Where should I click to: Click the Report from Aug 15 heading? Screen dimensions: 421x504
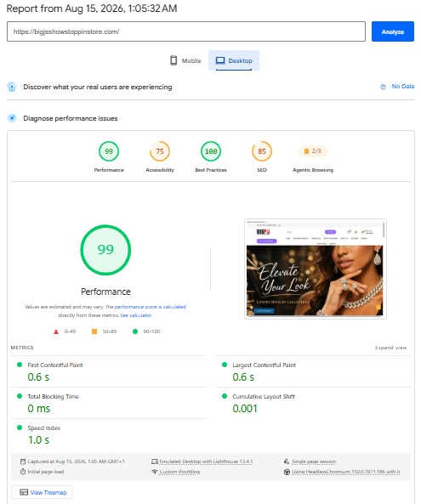click(92, 8)
